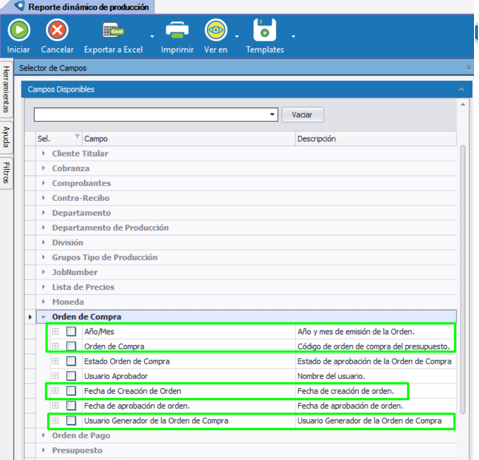The image size is (479, 460).
Task: Select description 'Código de orden de compra del presupuesto.'
Action: pos(373,347)
